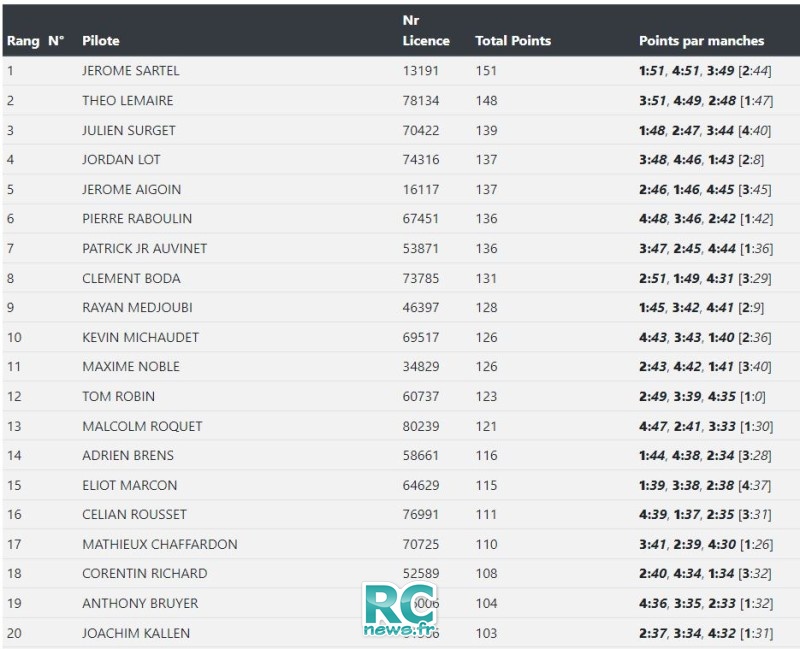Select pilot MATHIEUX CHAFFARDON
800x649 pixels.
[x=160, y=544]
